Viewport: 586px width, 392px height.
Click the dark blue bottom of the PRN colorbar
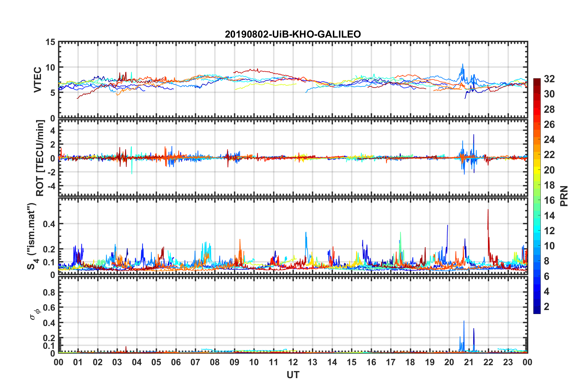[537, 311]
